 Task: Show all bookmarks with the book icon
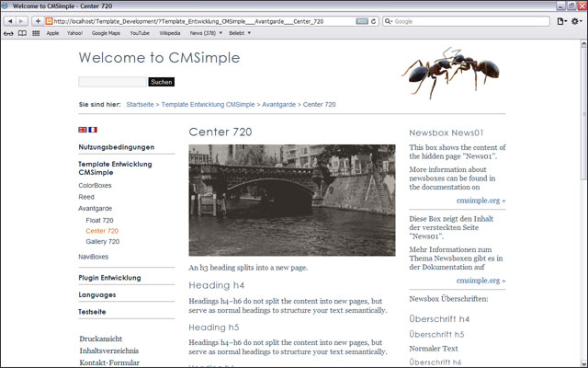click(22, 33)
